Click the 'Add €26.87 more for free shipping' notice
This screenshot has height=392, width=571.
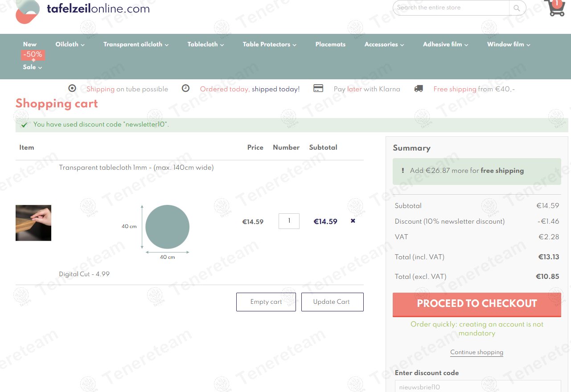477,171
